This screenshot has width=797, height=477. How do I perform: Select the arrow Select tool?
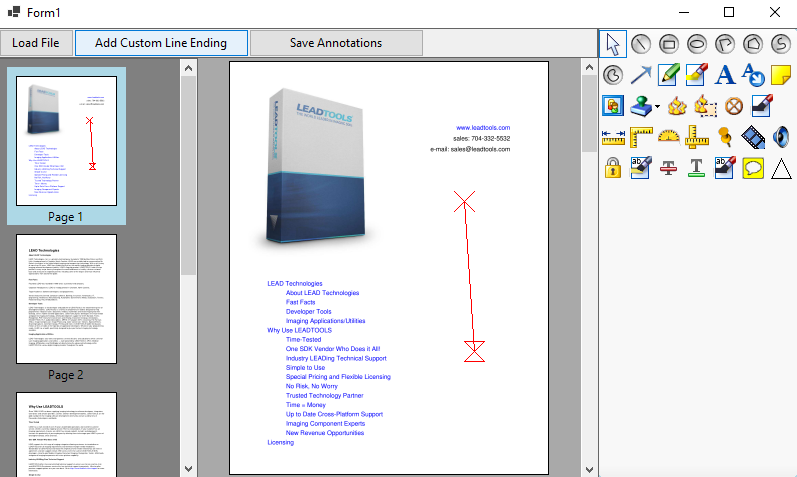613,44
